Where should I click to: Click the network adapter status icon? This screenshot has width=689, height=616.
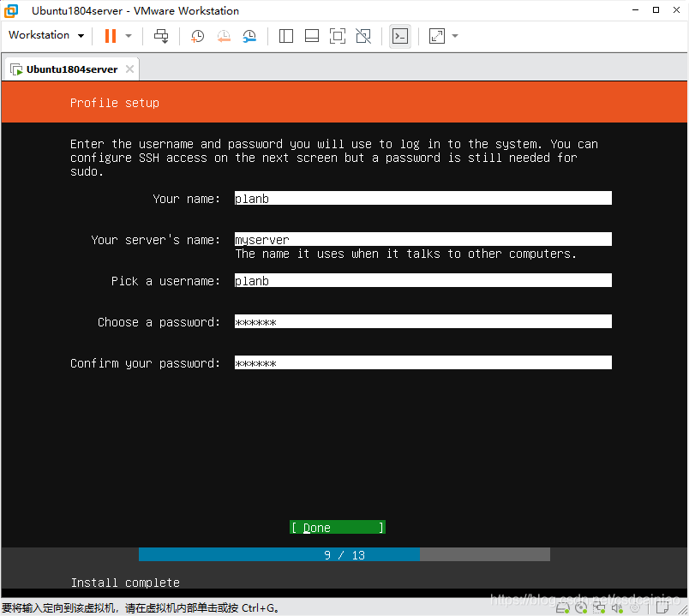tap(599, 608)
